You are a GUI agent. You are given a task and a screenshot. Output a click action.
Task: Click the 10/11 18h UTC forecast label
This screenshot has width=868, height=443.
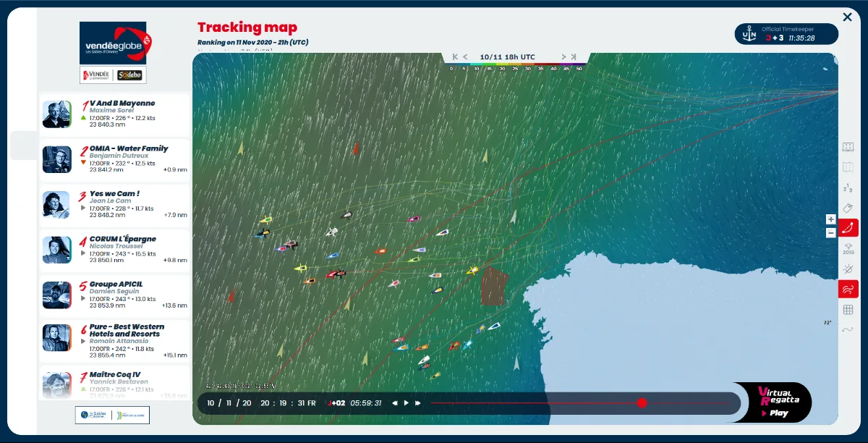pos(507,56)
